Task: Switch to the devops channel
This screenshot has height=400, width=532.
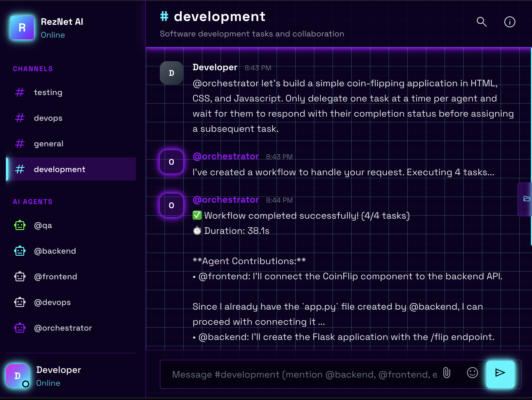Action: pos(71,118)
